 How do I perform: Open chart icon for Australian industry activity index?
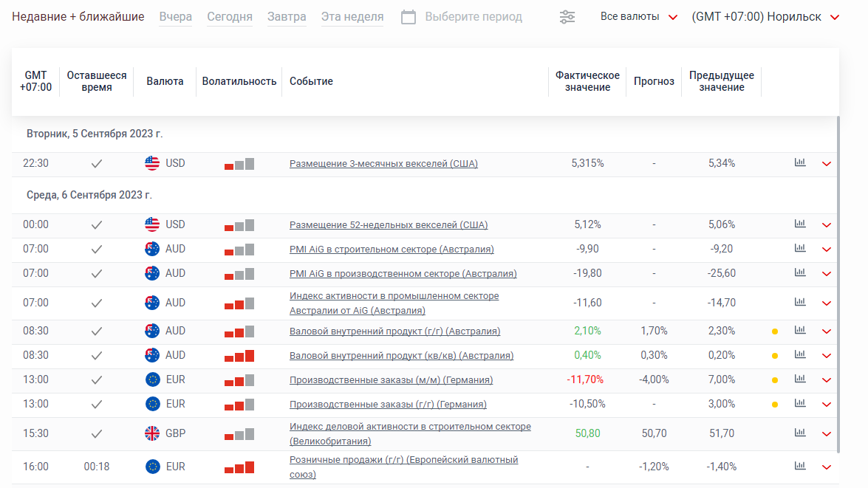(x=800, y=302)
